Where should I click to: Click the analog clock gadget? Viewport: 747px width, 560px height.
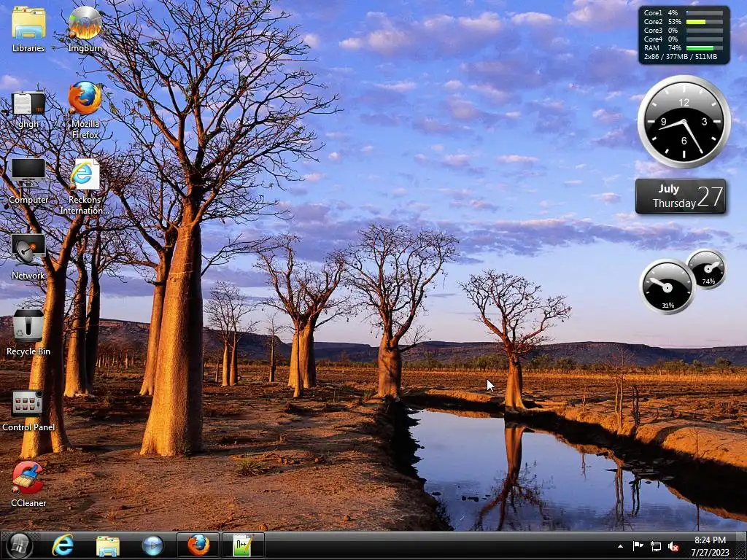click(684, 122)
